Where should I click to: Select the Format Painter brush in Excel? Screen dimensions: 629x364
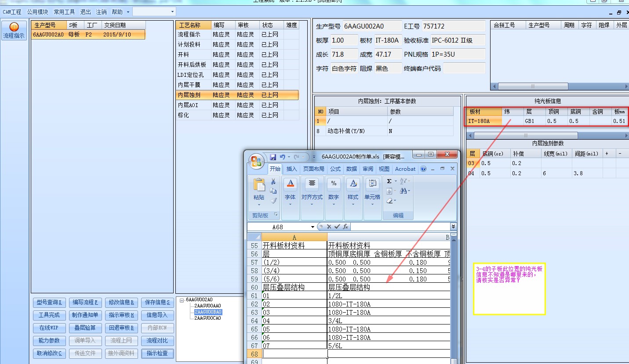[x=273, y=201]
